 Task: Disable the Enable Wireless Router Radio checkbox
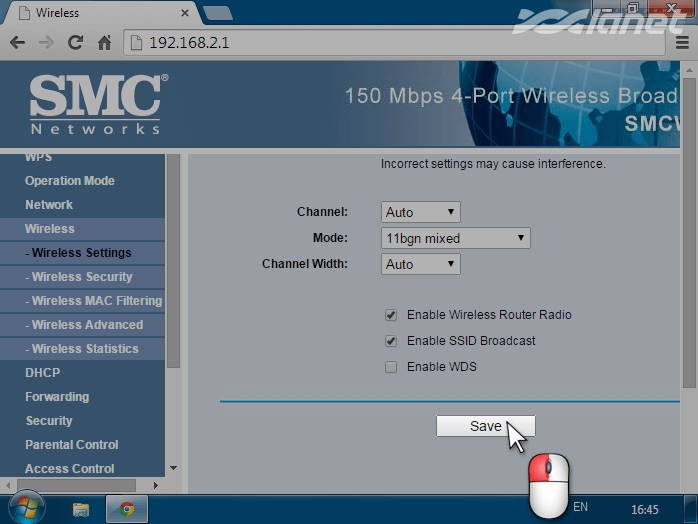[391, 315]
